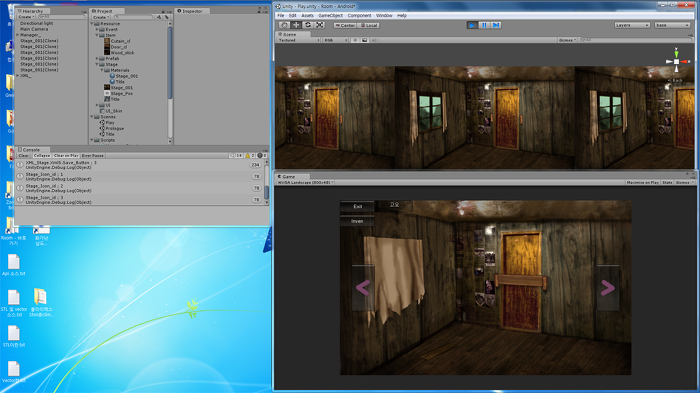
Task: Expand Manager_ in Hierarchy
Action: [x=17, y=35]
